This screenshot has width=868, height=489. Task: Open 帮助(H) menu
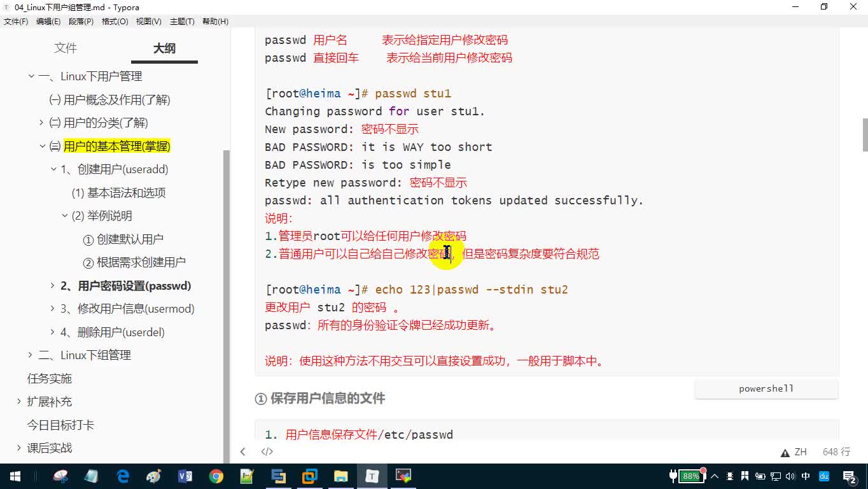tap(215, 22)
